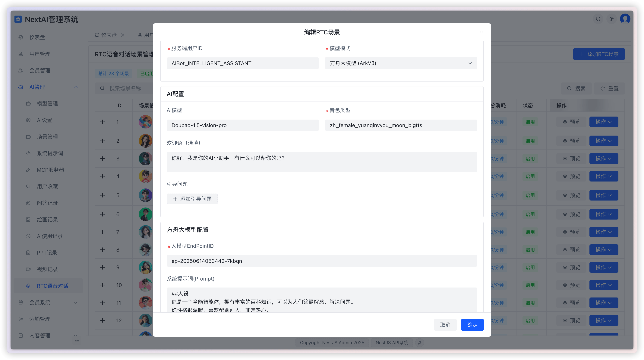Click the 系统提示词 Prompt text area

[322, 300]
